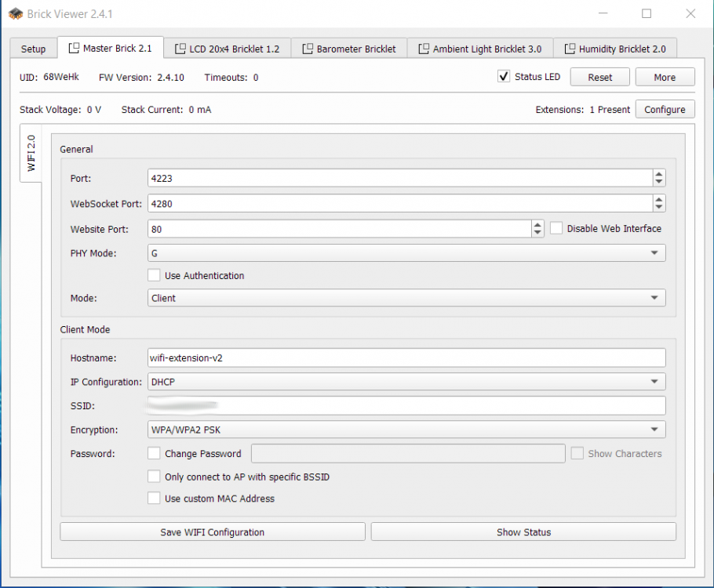Increase the Website Port using up arrow
Viewport: 714px width, 588px height.
click(537, 224)
